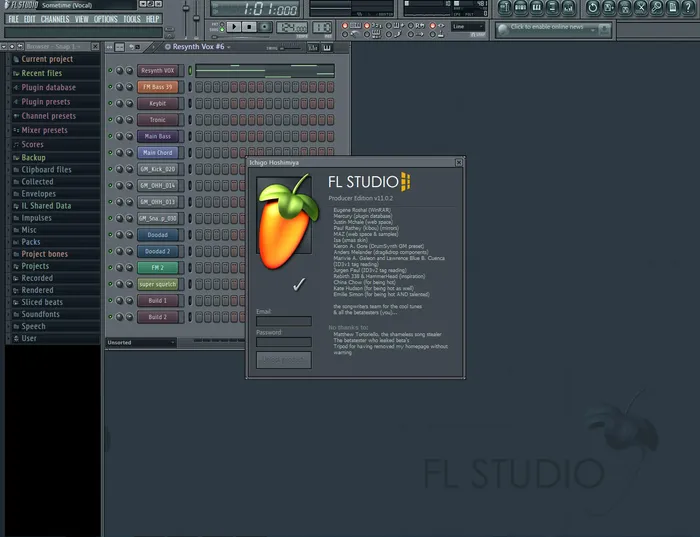
Task: Click the main volume slider
Action: (186, 18)
